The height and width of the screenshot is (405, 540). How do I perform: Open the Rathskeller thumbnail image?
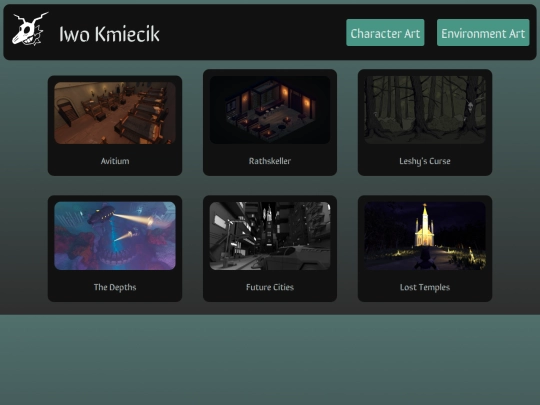click(x=270, y=110)
